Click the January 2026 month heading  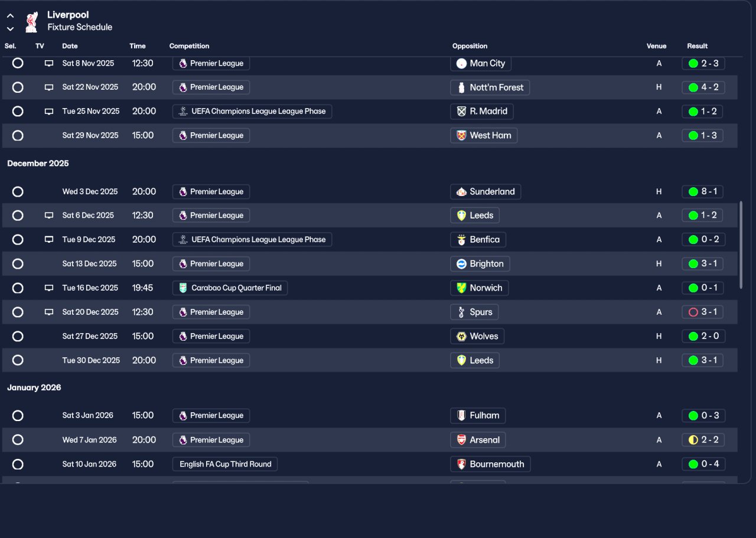(x=34, y=388)
